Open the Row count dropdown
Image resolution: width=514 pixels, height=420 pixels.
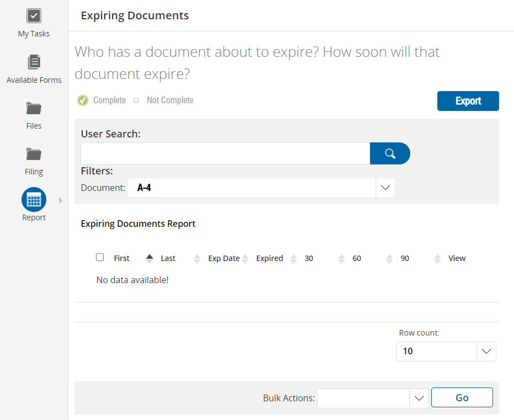(486, 352)
